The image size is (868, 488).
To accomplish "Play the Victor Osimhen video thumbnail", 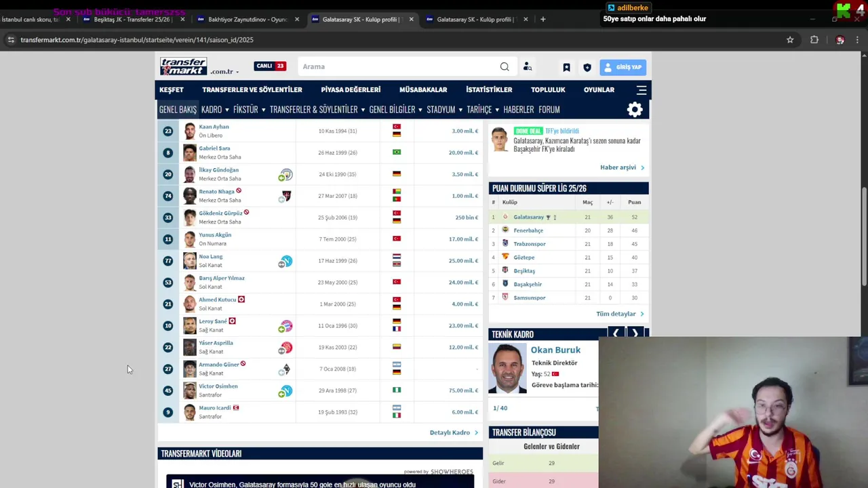I will [x=320, y=482].
